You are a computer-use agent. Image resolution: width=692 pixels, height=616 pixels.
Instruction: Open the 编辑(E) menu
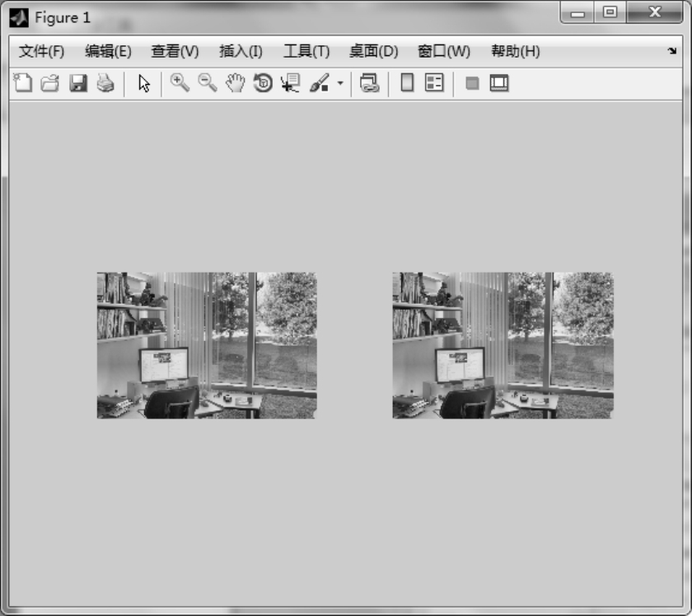click(x=108, y=51)
